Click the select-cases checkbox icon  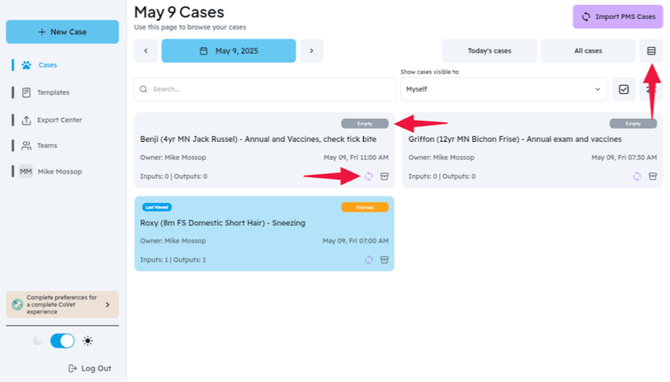(x=623, y=89)
